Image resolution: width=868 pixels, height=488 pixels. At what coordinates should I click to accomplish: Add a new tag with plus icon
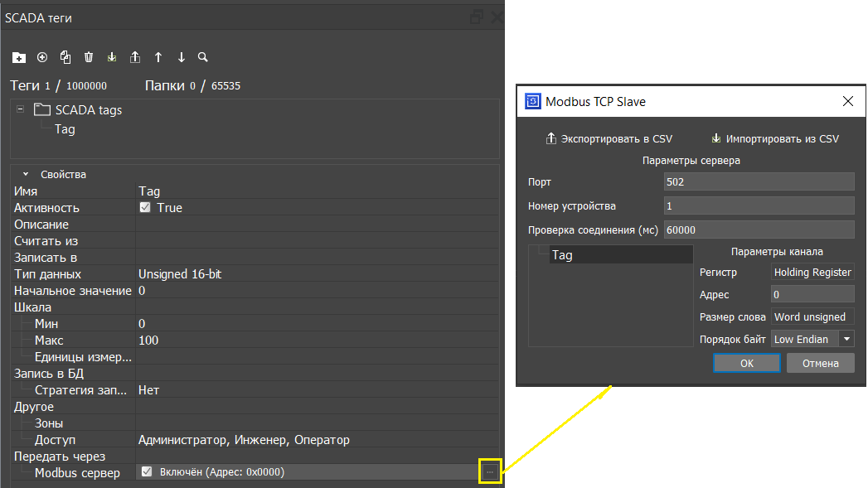click(x=42, y=57)
